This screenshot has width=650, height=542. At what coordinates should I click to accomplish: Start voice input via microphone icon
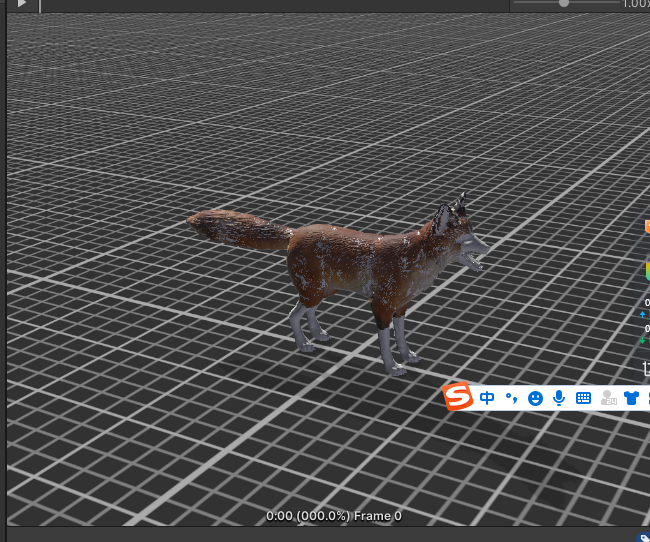coord(559,398)
